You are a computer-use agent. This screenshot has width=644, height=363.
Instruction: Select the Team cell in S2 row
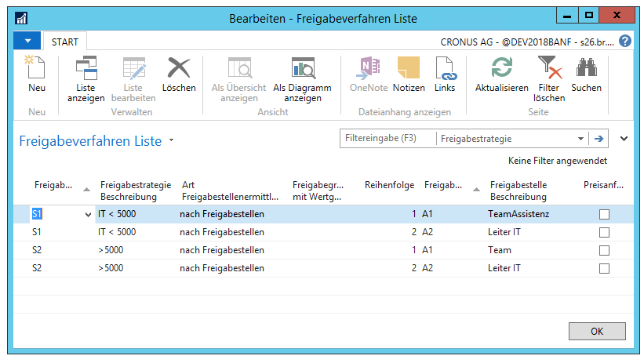coord(500,250)
